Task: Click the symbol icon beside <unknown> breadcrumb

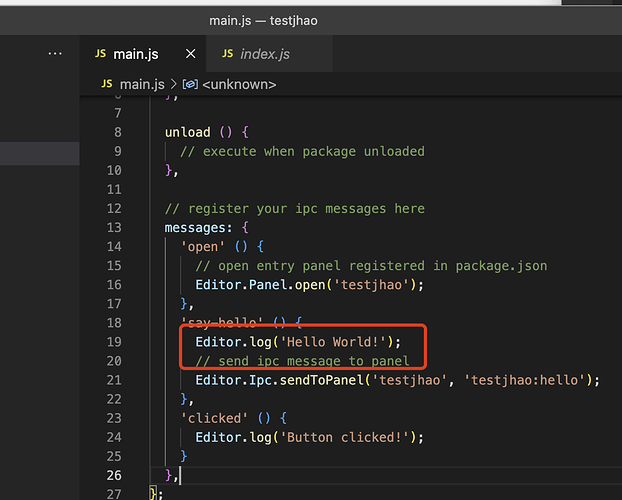Action: 189,85
